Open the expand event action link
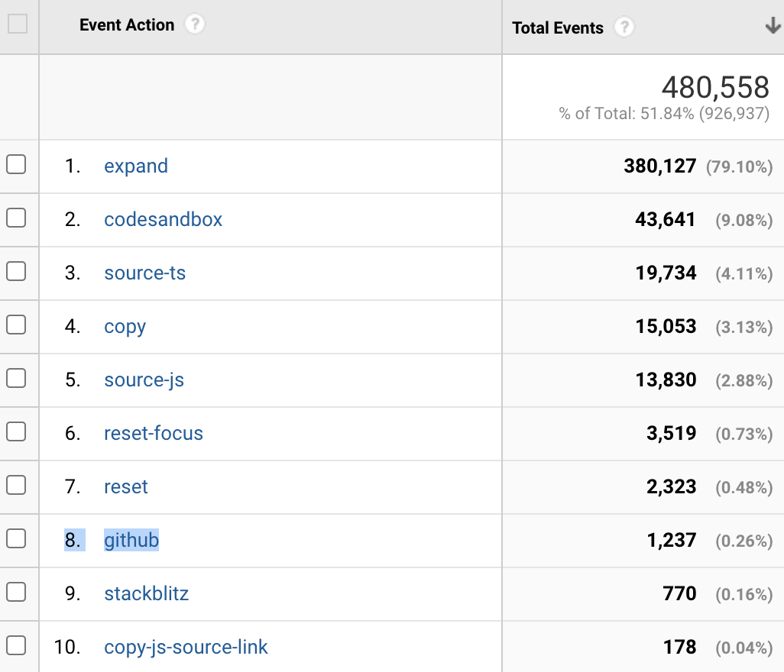Screen dimensions: 784x672 coord(136,166)
